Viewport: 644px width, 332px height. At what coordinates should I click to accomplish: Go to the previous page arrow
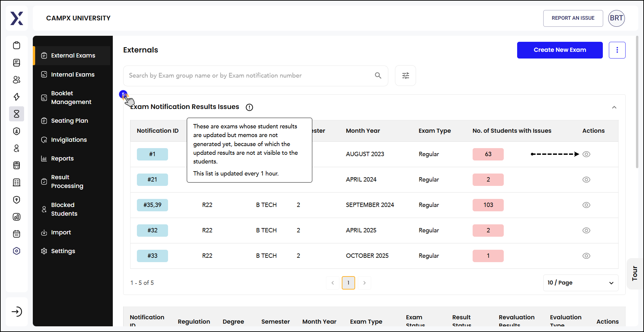(332, 283)
